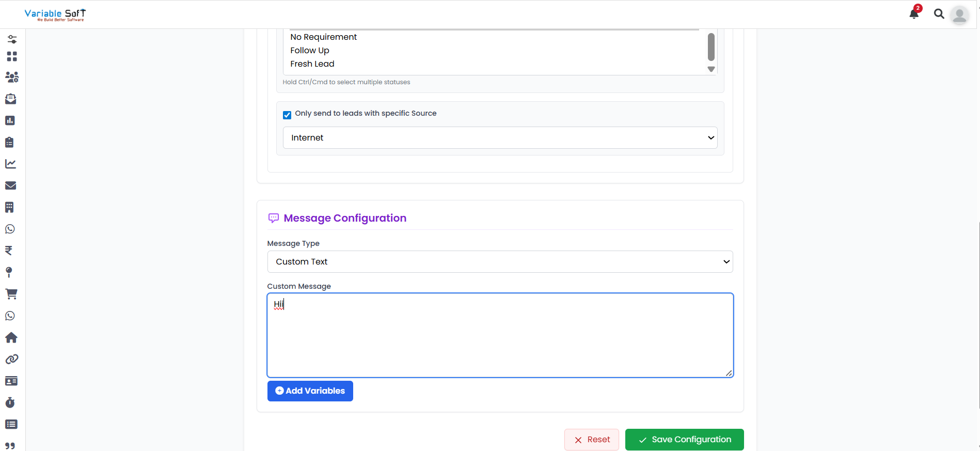Click the status list scroll down arrow
The height and width of the screenshot is (451, 980).
[711, 69]
